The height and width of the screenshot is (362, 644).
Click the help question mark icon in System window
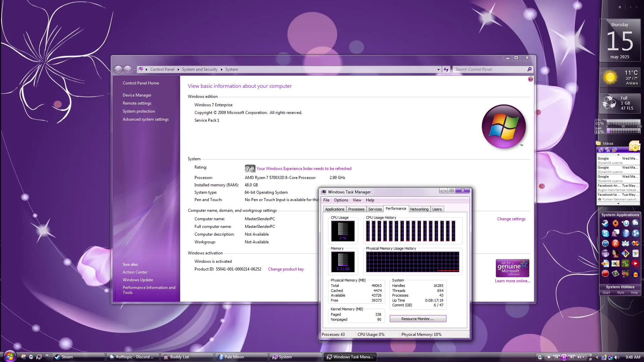[x=530, y=79]
